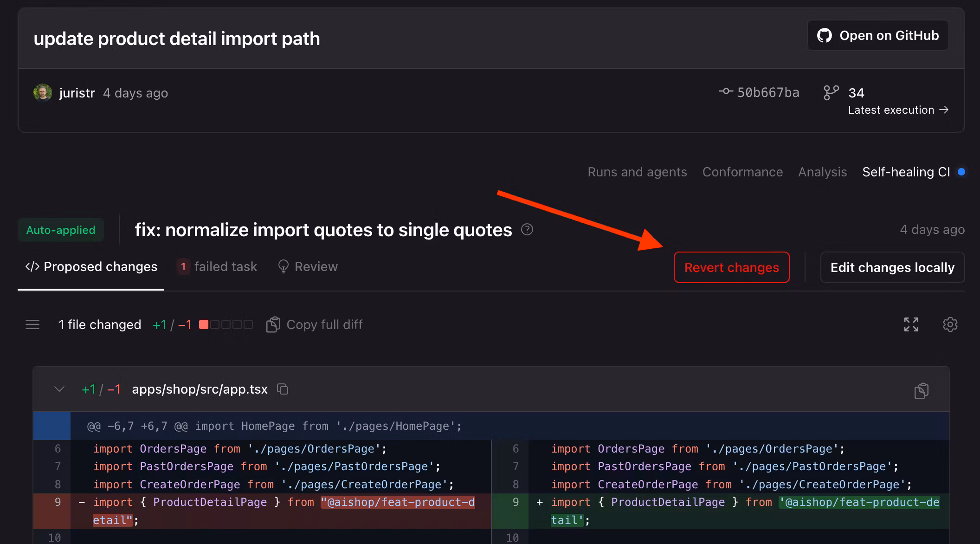Click the branch icon next to 34
Image resolution: width=980 pixels, height=544 pixels.
pyautogui.click(x=831, y=92)
